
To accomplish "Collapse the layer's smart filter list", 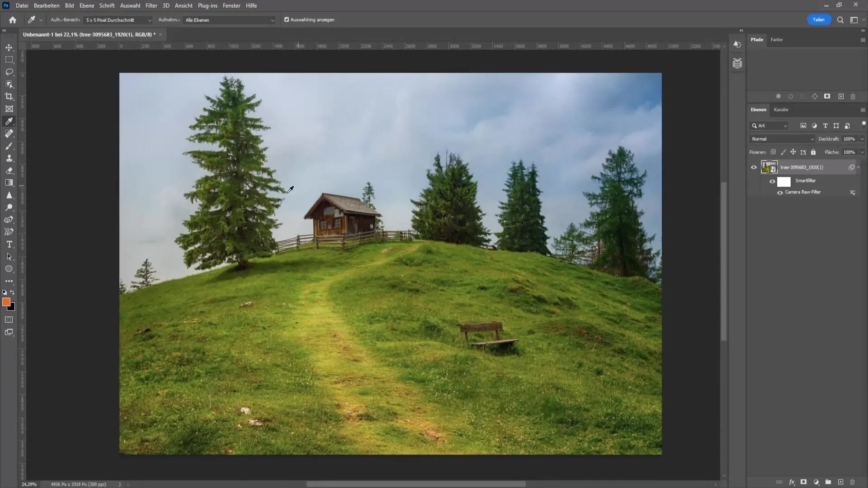I will (x=859, y=167).
